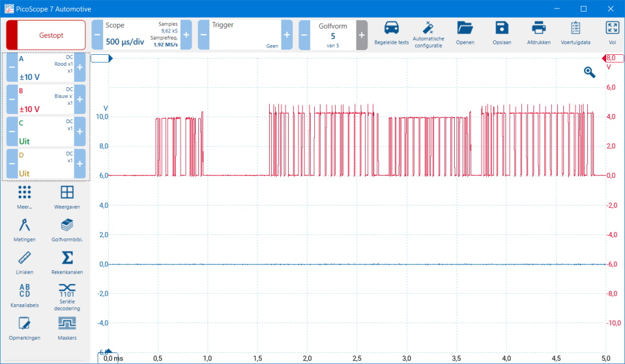Open the Opmerkingen tool
The image size is (625, 364).
pyautogui.click(x=24, y=329)
